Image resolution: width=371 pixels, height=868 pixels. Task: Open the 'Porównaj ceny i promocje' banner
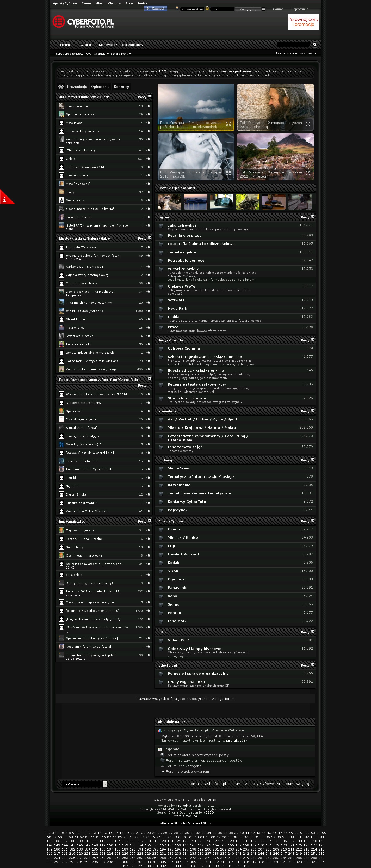pos(303,22)
